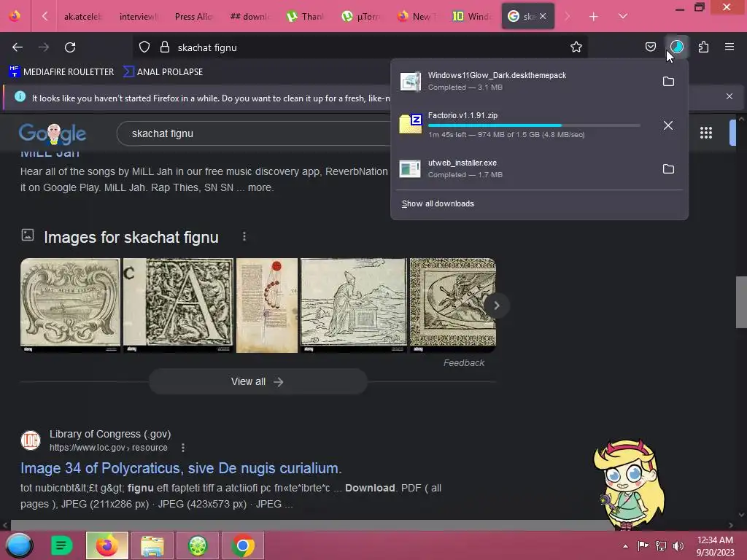This screenshot has width=747, height=560.
Task: Open the manuscript page with red seal thumbnail
Action: pyautogui.click(x=267, y=306)
